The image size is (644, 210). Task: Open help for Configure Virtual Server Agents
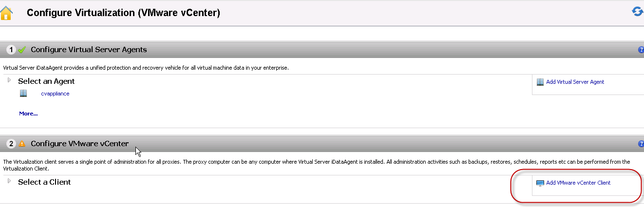click(x=641, y=50)
